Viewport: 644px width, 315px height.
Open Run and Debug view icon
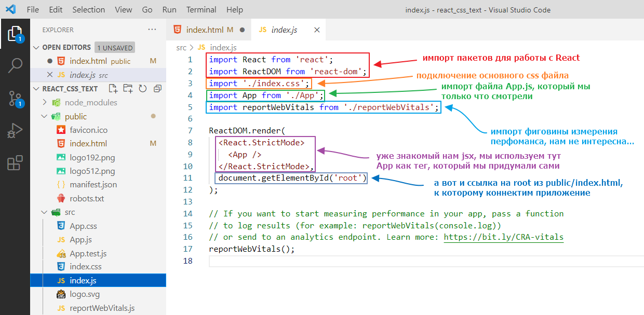[15, 130]
